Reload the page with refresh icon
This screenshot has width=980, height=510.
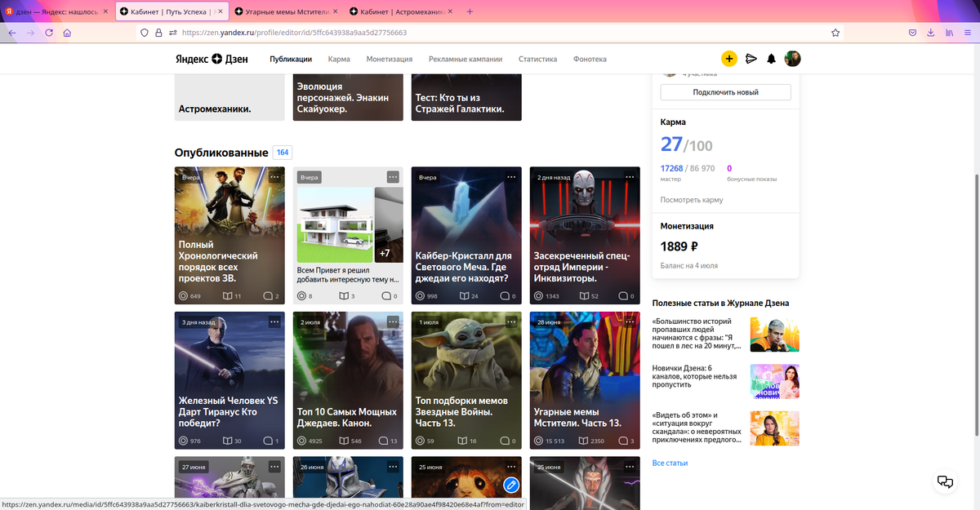click(49, 33)
